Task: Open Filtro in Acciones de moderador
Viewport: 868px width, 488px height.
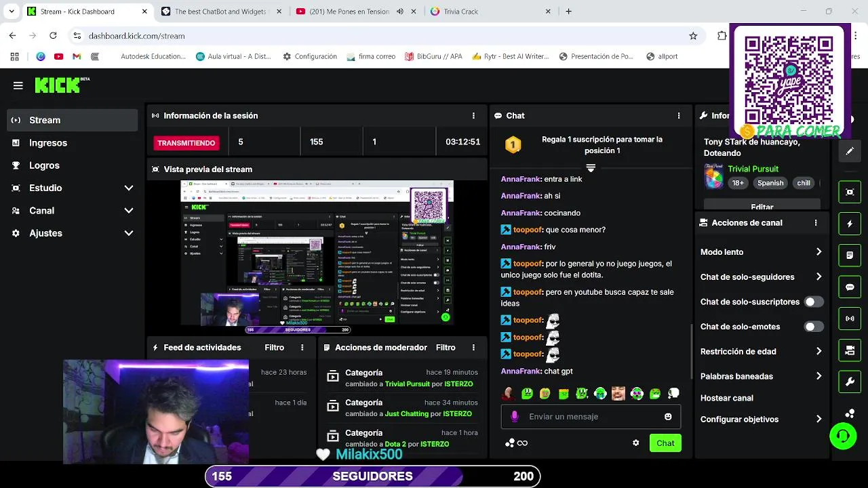Action: click(x=446, y=347)
